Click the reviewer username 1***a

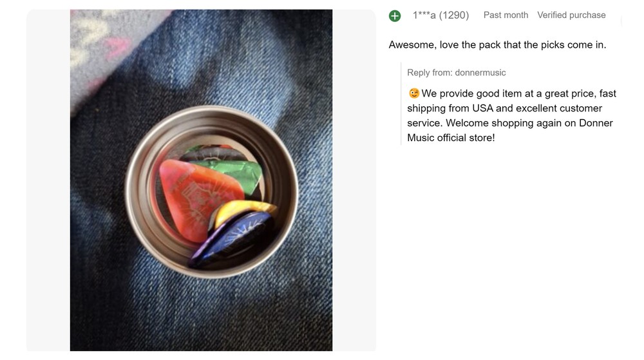[424, 15]
